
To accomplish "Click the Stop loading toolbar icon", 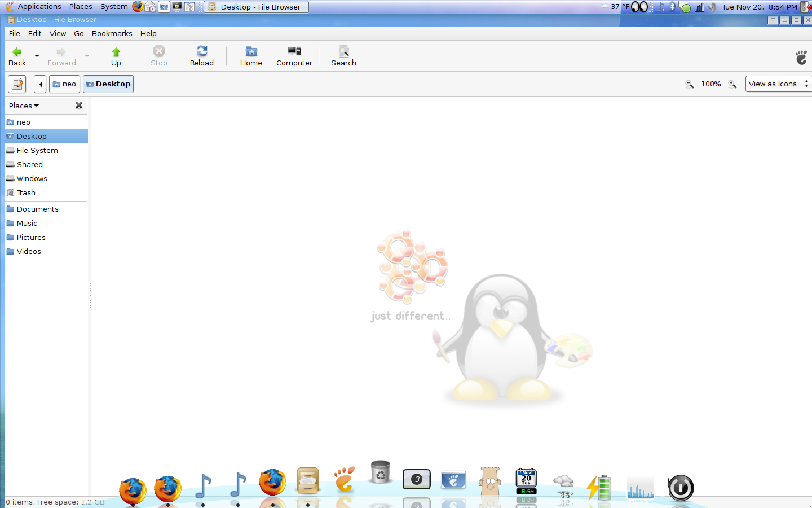I will tap(159, 51).
